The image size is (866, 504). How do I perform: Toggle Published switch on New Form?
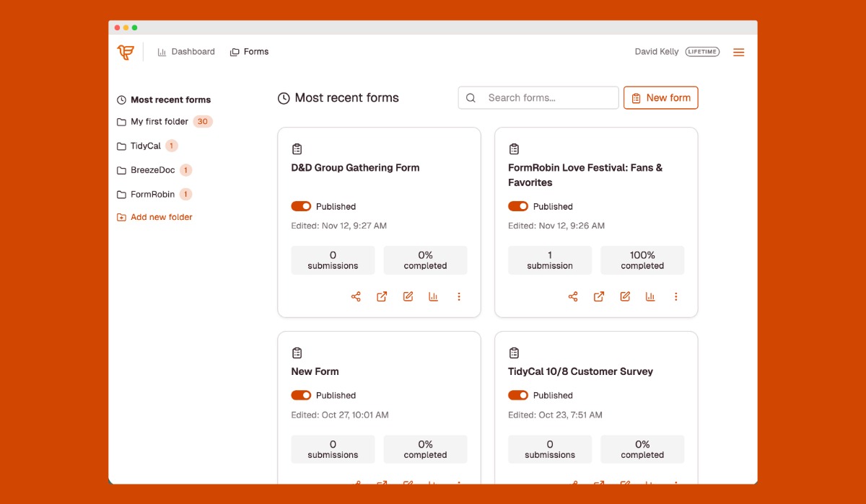click(x=301, y=395)
